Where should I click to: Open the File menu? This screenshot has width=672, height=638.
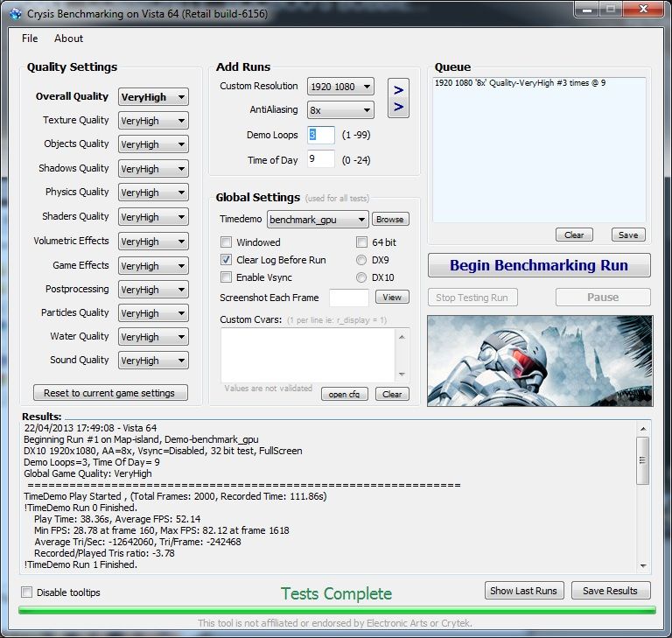point(30,39)
